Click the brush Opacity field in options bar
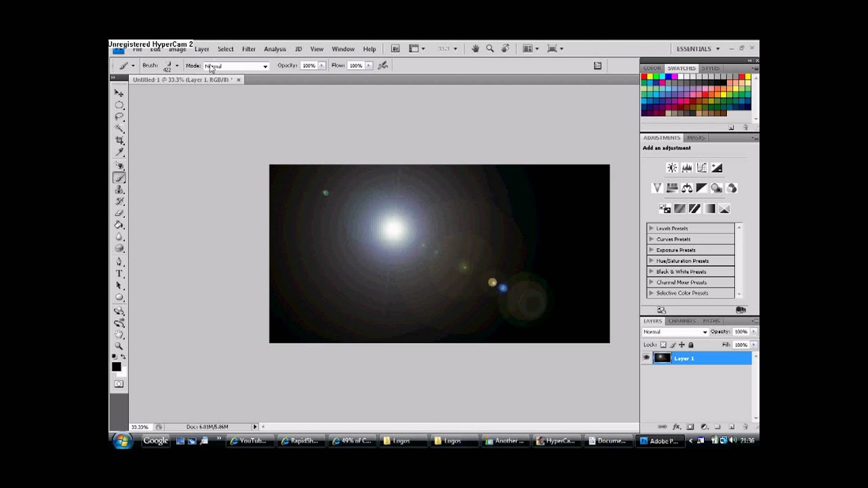Image resolution: width=868 pixels, height=488 pixels. (309, 66)
